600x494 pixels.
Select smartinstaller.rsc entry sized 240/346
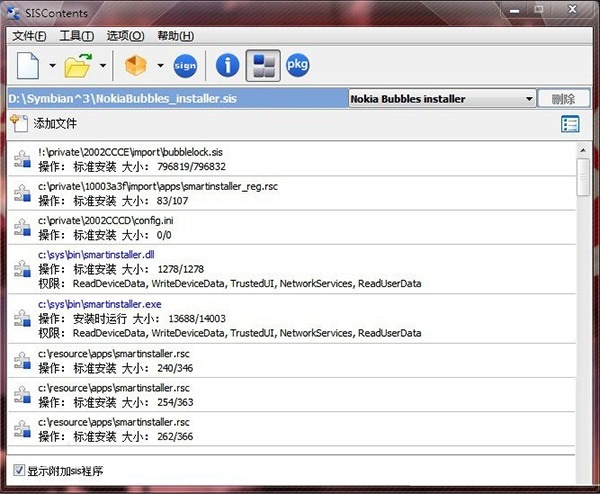click(x=292, y=360)
